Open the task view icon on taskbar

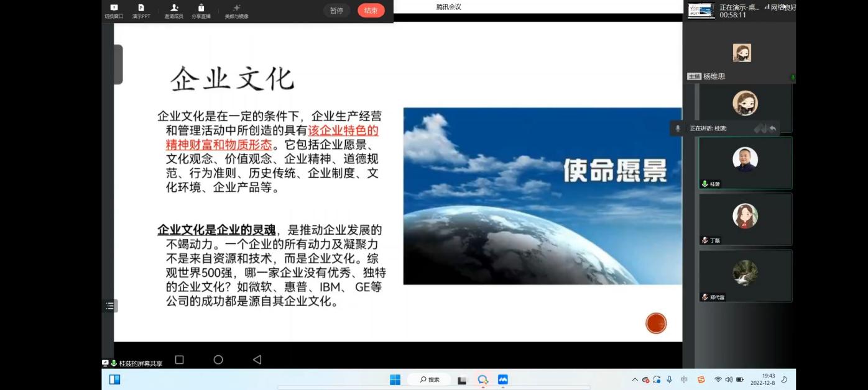click(x=462, y=380)
